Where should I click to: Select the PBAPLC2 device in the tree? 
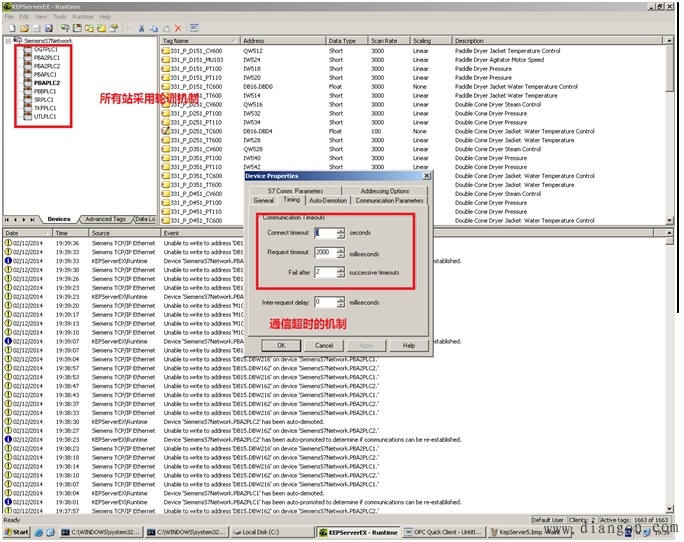tap(47, 83)
